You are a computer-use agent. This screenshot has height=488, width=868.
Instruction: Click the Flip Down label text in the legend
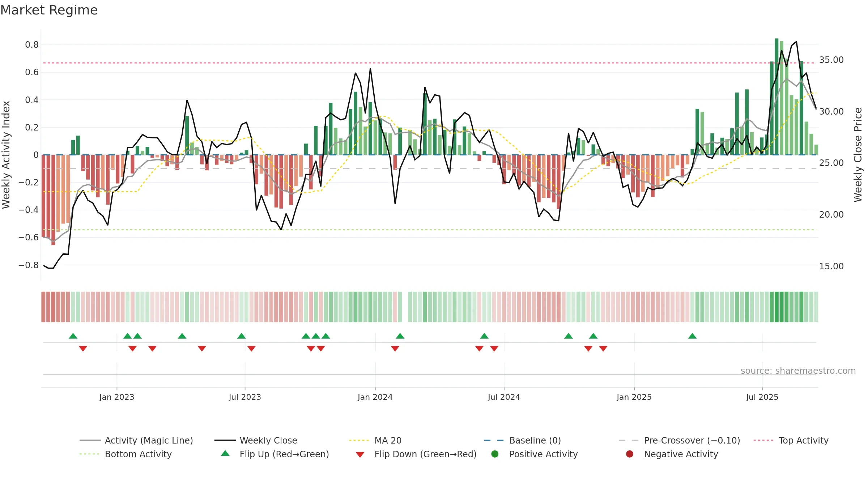(x=425, y=454)
